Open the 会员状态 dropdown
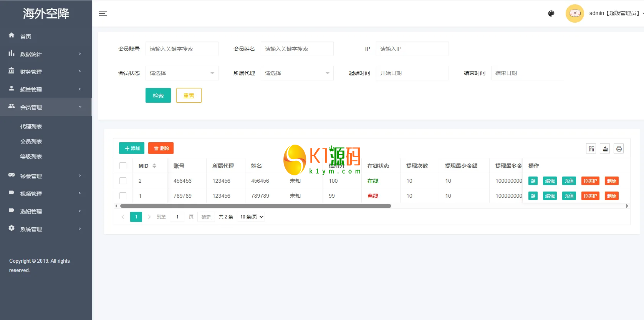 (182, 73)
